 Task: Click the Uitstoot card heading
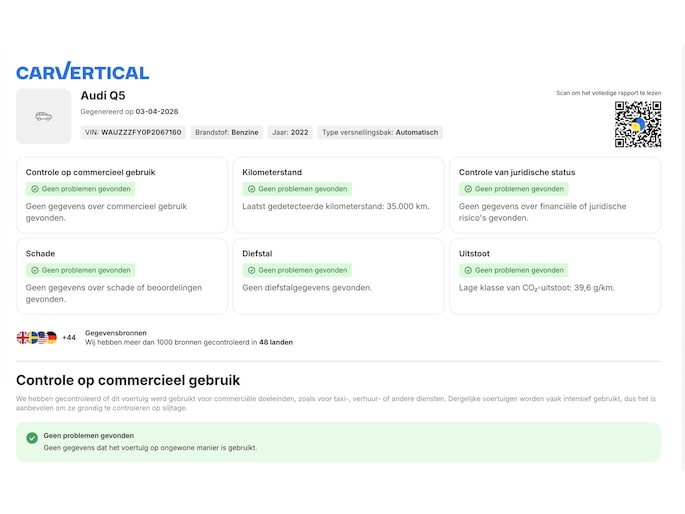coord(474,253)
